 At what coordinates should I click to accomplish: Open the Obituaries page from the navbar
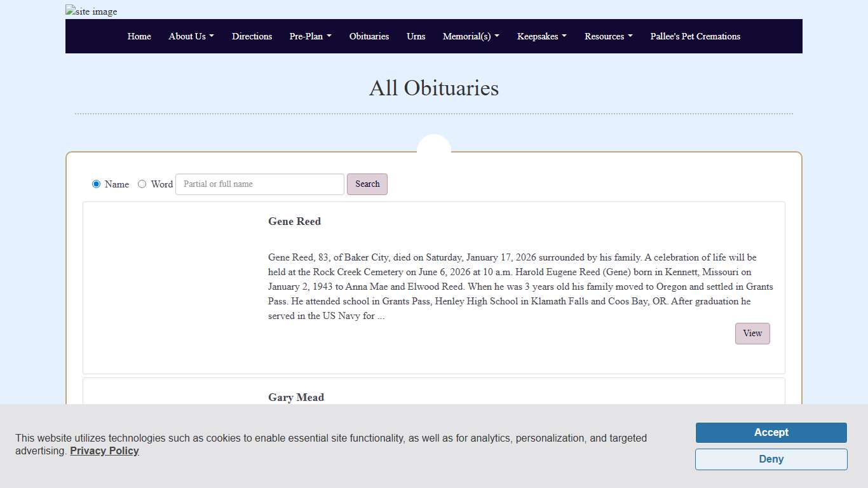(x=369, y=36)
